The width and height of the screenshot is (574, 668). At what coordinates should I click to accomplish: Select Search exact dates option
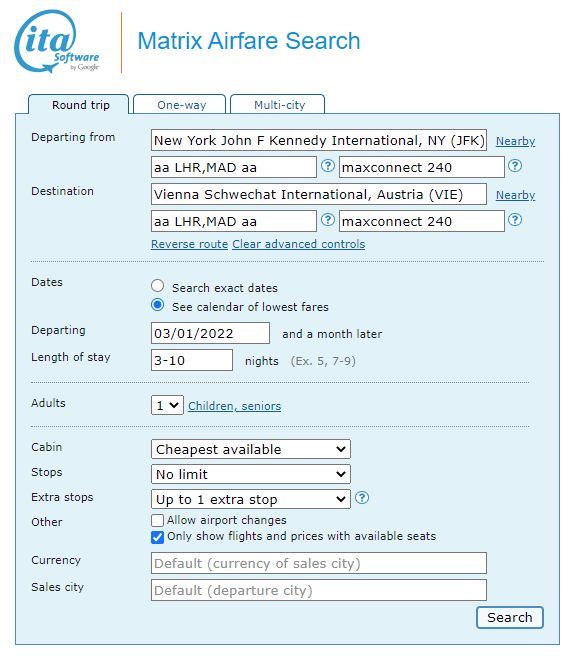158,286
